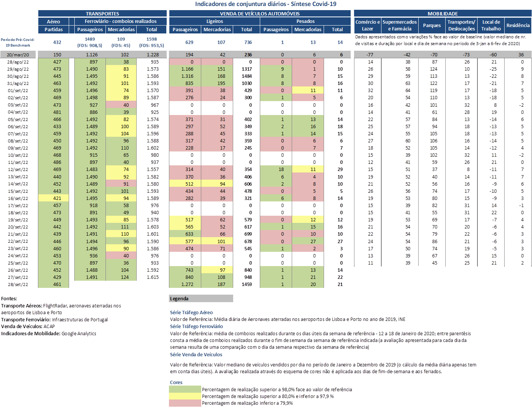532x407 pixels.
Task: Select the 'Fontes:' heading
Action: (9, 298)
